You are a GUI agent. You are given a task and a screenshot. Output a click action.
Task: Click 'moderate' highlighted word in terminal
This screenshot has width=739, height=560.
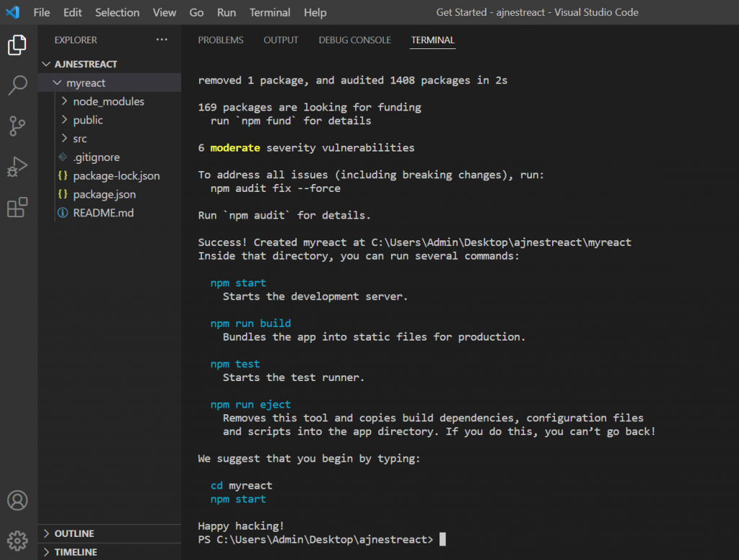coord(235,147)
